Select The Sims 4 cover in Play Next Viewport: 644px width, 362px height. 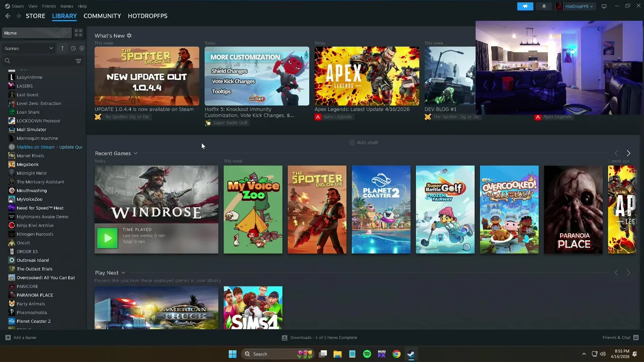(253, 308)
